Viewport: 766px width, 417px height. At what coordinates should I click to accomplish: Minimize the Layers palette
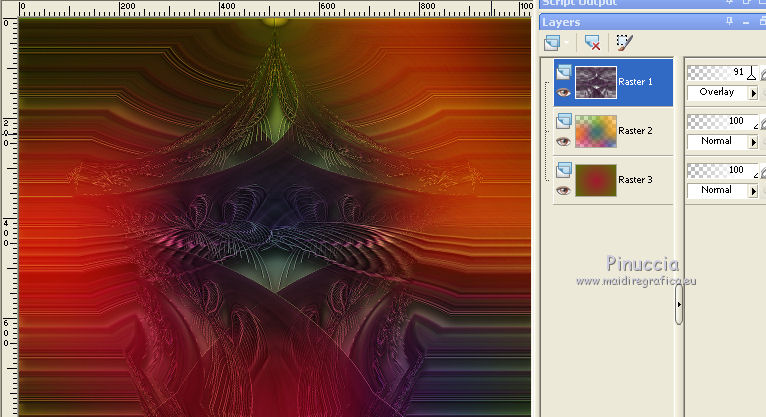click(746, 22)
